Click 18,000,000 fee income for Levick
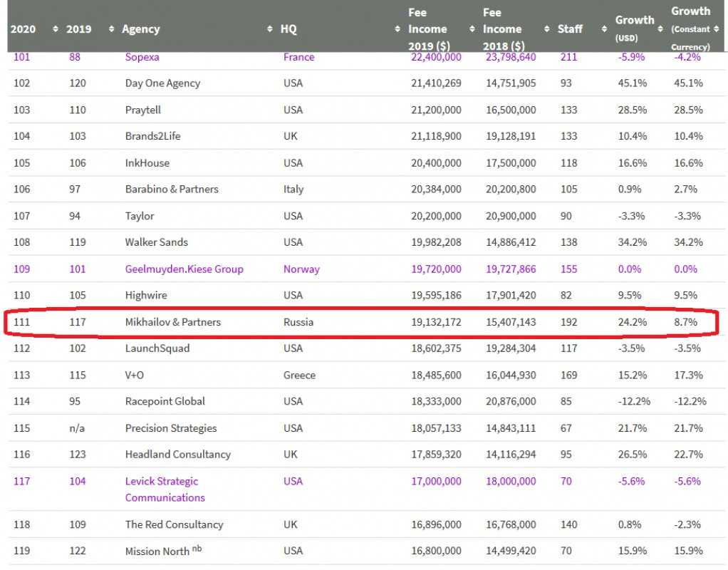Screen dimensions: 728x570 point(511,481)
